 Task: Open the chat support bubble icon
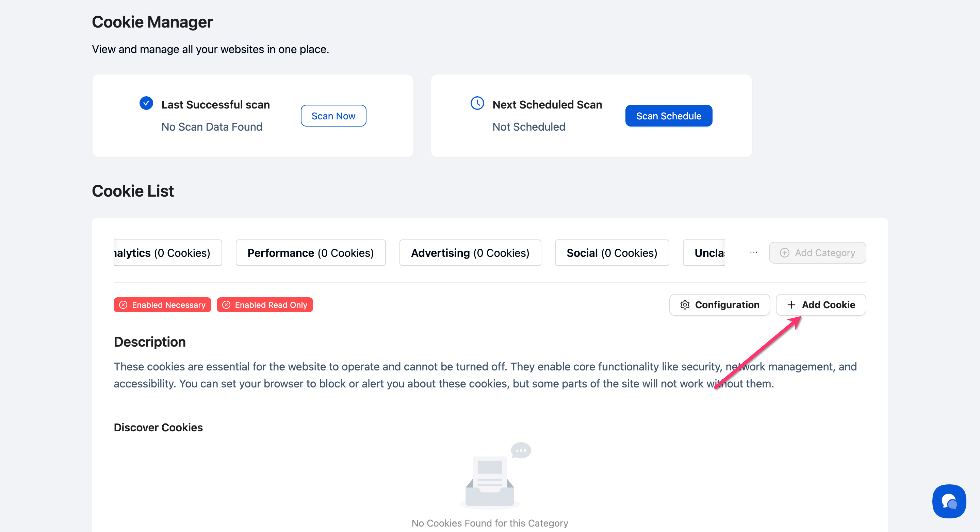(x=949, y=501)
